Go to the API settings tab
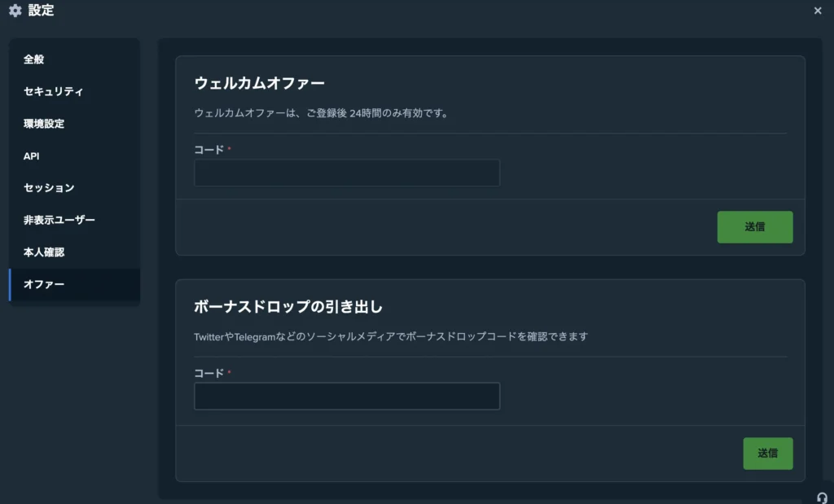Viewport: 834px width, 504px height. click(32, 156)
